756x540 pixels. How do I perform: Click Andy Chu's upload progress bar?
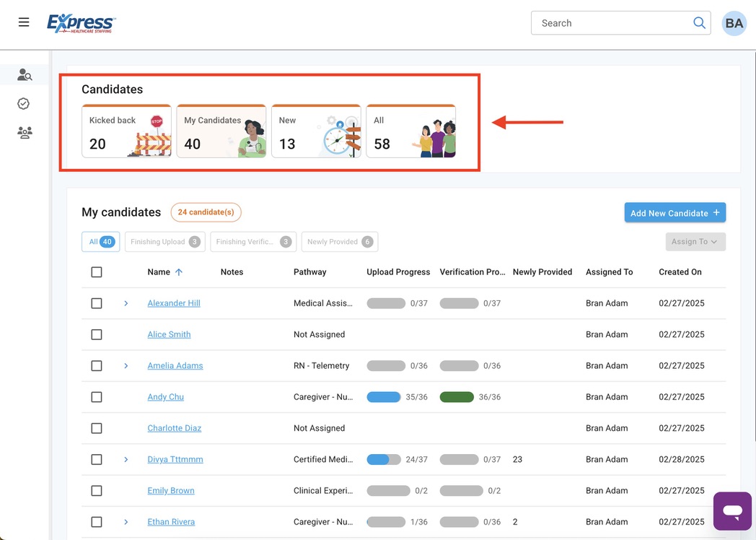[x=384, y=397]
